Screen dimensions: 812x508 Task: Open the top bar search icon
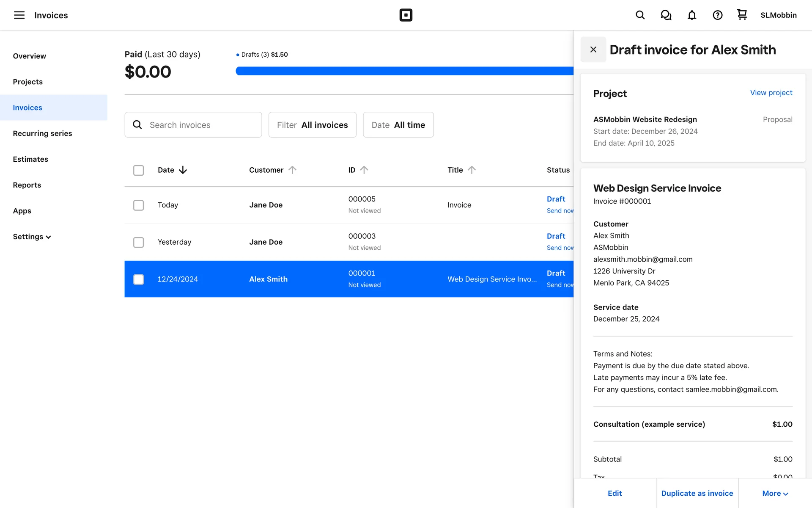coord(640,15)
